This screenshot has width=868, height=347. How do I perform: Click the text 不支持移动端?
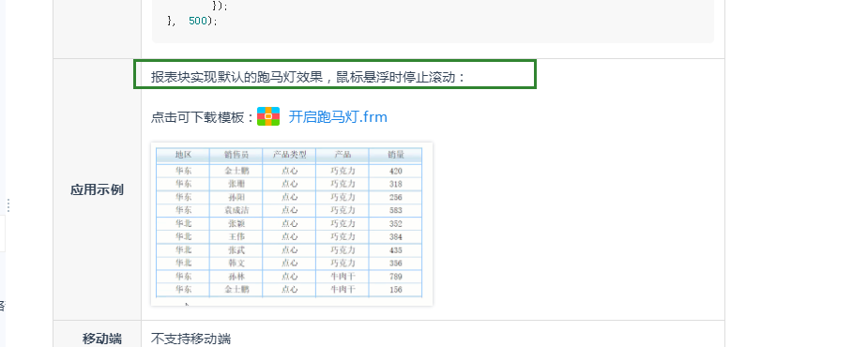pyautogui.click(x=191, y=339)
